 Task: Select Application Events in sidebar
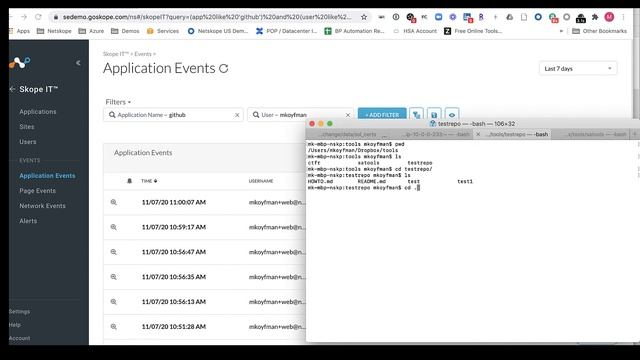[47, 176]
